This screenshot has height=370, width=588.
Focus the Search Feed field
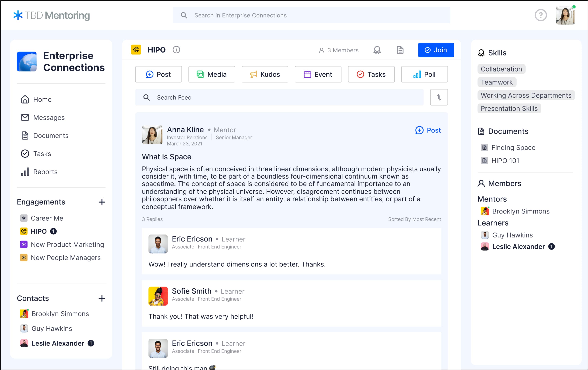click(x=279, y=97)
